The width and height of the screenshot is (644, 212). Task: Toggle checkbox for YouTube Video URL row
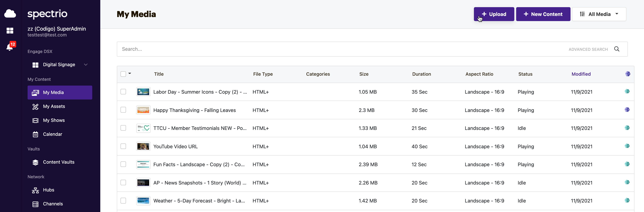123,146
